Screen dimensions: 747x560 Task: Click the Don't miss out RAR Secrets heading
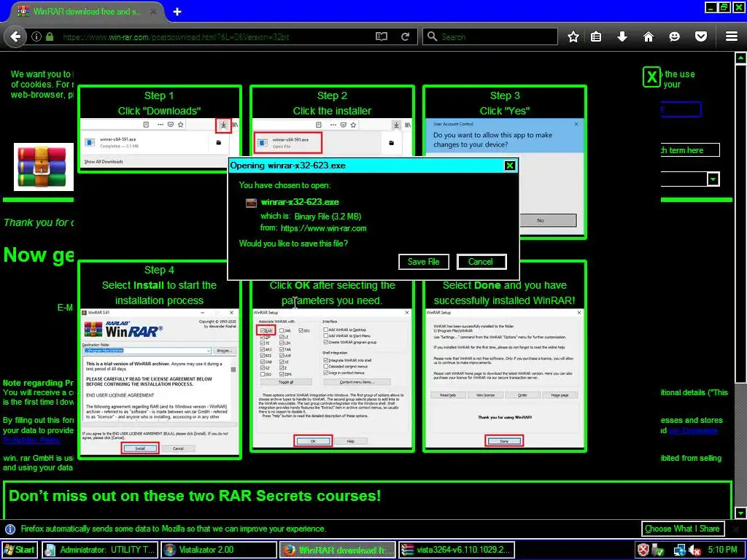click(195, 496)
